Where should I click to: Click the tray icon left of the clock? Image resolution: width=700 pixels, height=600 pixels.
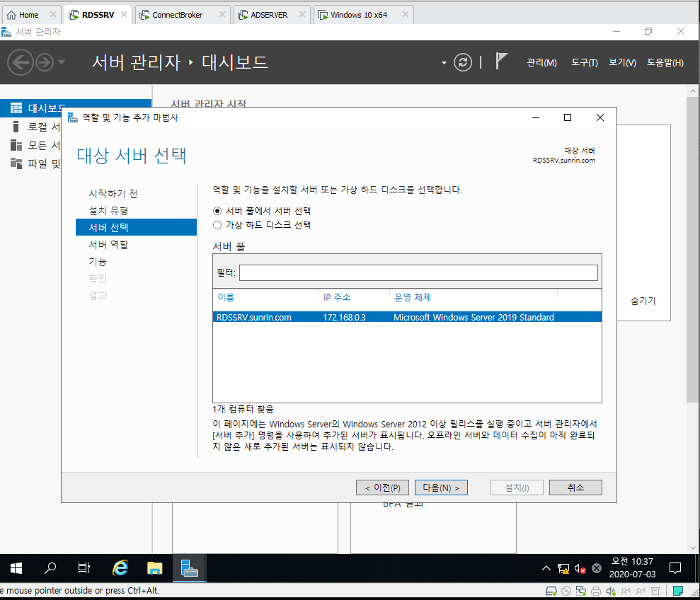click(x=597, y=568)
